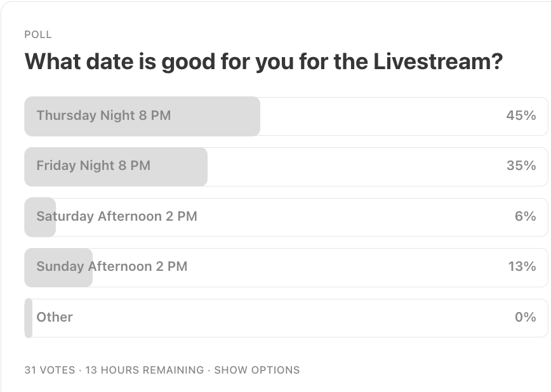
Task: Click the POLL label above the question
Action: pyautogui.click(x=38, y=35)
